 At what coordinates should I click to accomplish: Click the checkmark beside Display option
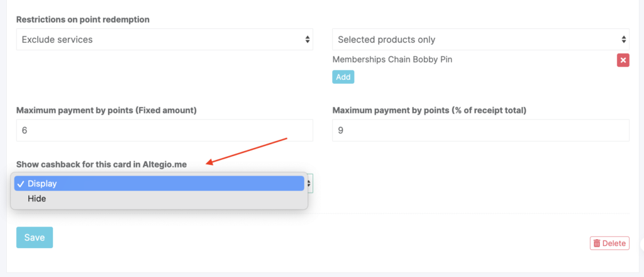click(21, 183)
